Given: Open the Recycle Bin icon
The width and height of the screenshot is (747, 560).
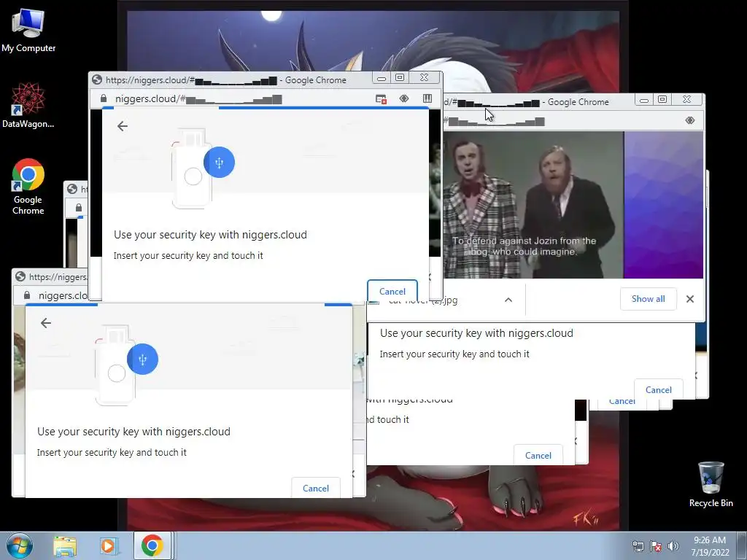Looking at the screenshot, I should pos(711,484).
